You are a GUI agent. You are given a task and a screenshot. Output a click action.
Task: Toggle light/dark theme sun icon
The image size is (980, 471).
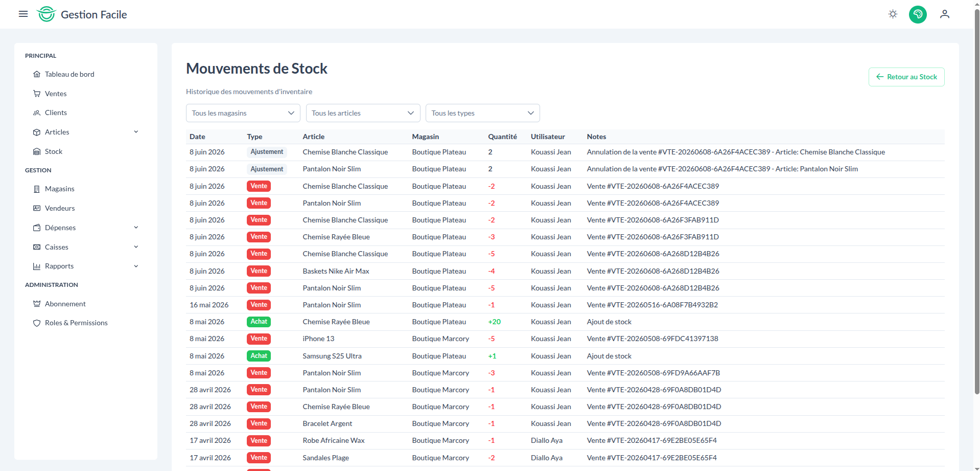[893, 14]
